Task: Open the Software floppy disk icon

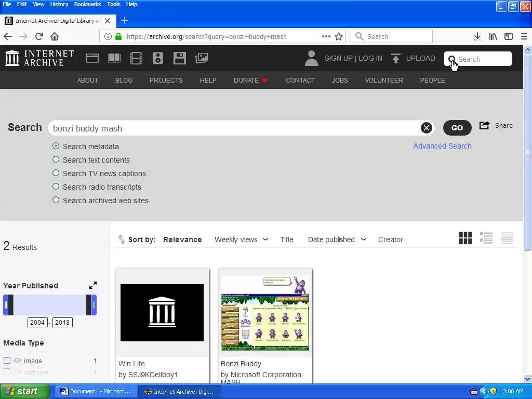Action: tap(179, 58)
